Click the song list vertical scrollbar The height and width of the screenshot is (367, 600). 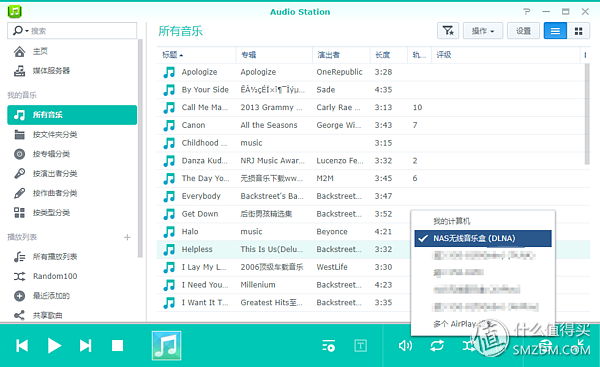(587, 114)
